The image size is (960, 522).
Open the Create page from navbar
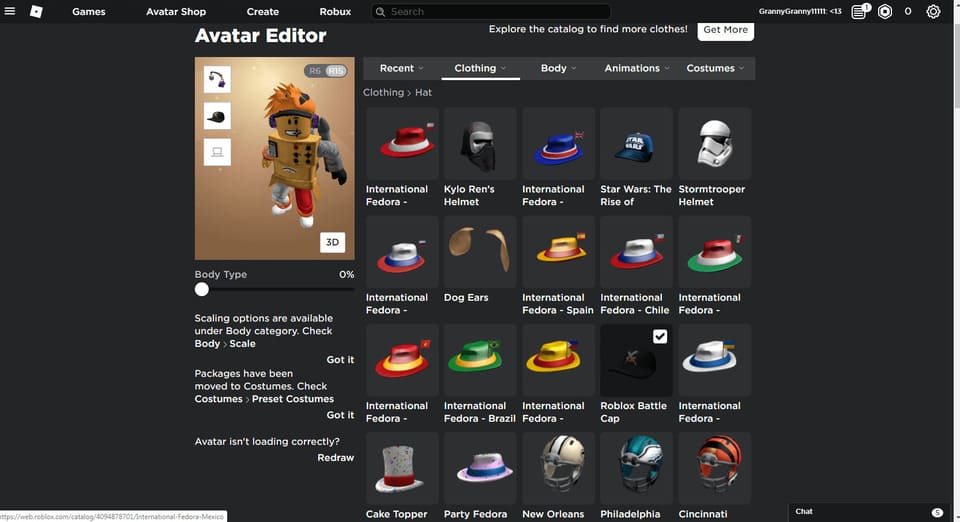[x=263, y=12]
